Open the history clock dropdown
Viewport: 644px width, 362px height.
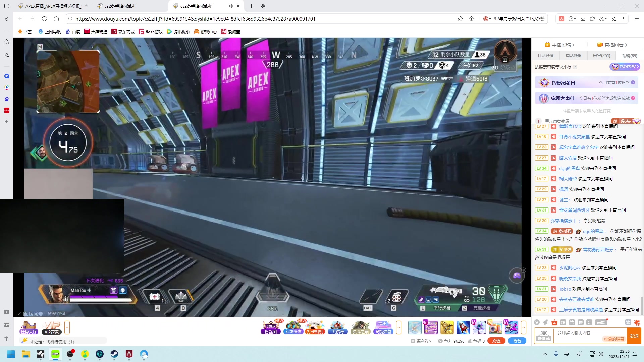coord(572,19)
